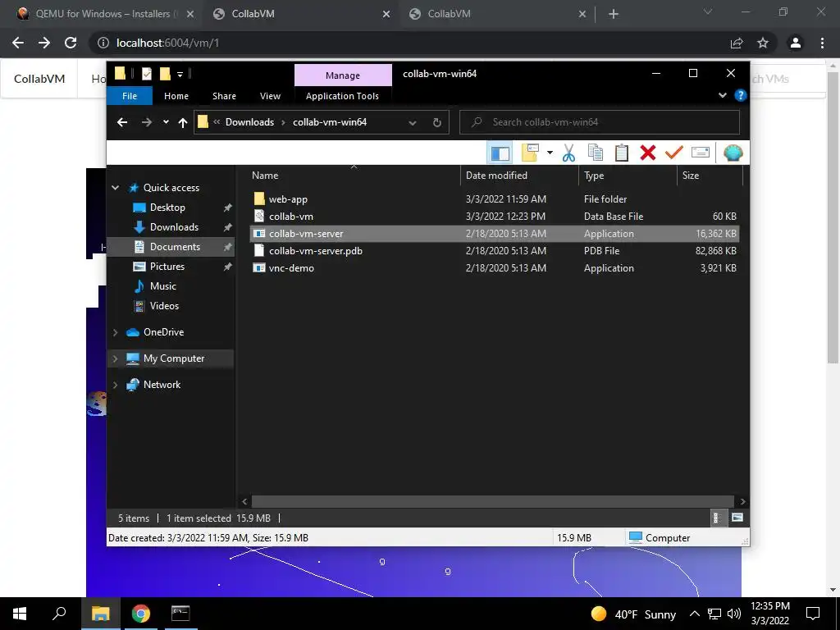This screenshot has height=630, width=840.
Task: Open the notification center icon
Action: [813, 614]
